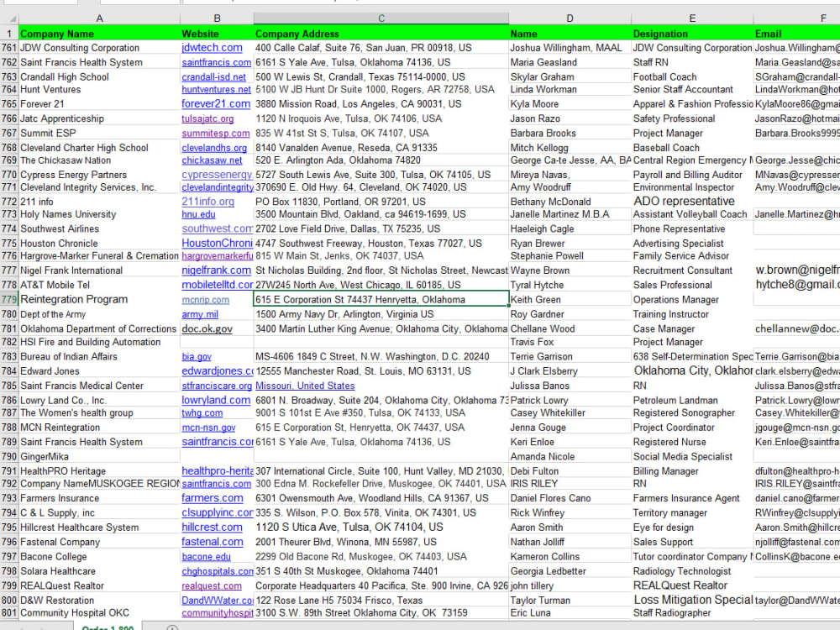
Task: Select column C header
Action: tap(381, 18)
